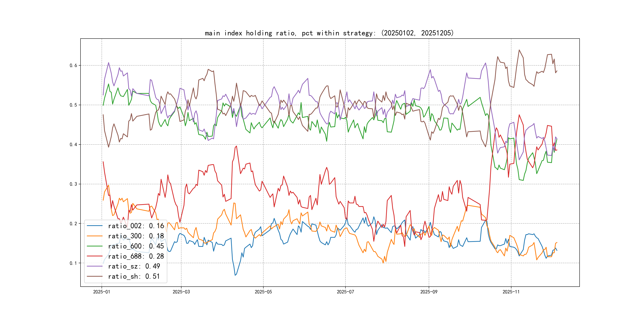The height and width of the screenshot is (322, 644).
Task: Click the 0.6 y-axis tick label
Action: pos(73,66)
